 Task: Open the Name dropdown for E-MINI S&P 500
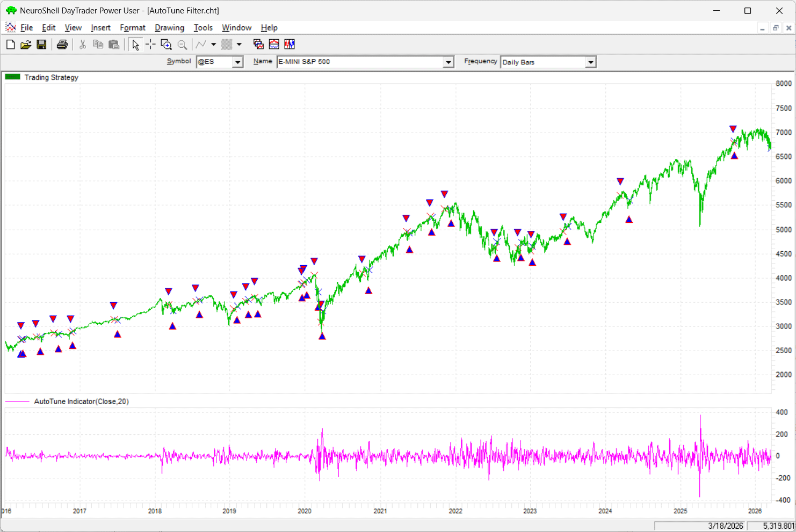coord(447,62)
